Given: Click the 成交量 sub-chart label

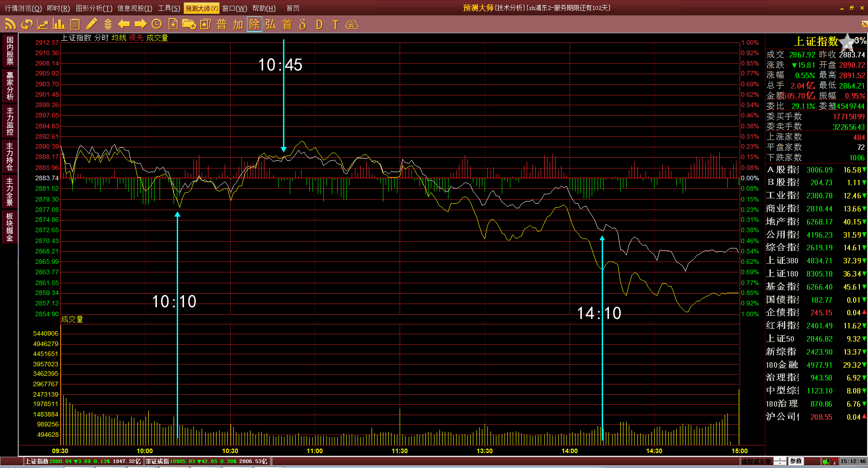Looking at the screenshot, I should 72,319.
